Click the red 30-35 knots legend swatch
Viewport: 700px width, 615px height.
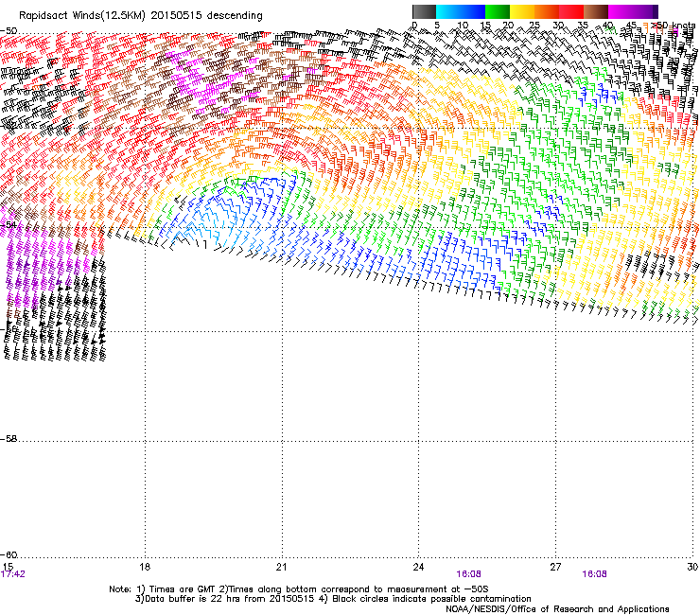[571, 11]
